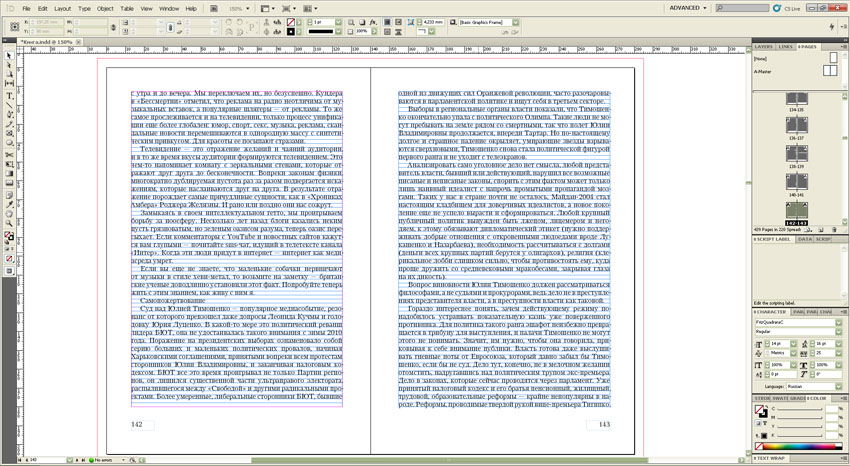Image resolution: width=850 pixels, height=466 pixels.
Task: Open font family FrizQuadrataC dropdown
Action: point(839,322)
